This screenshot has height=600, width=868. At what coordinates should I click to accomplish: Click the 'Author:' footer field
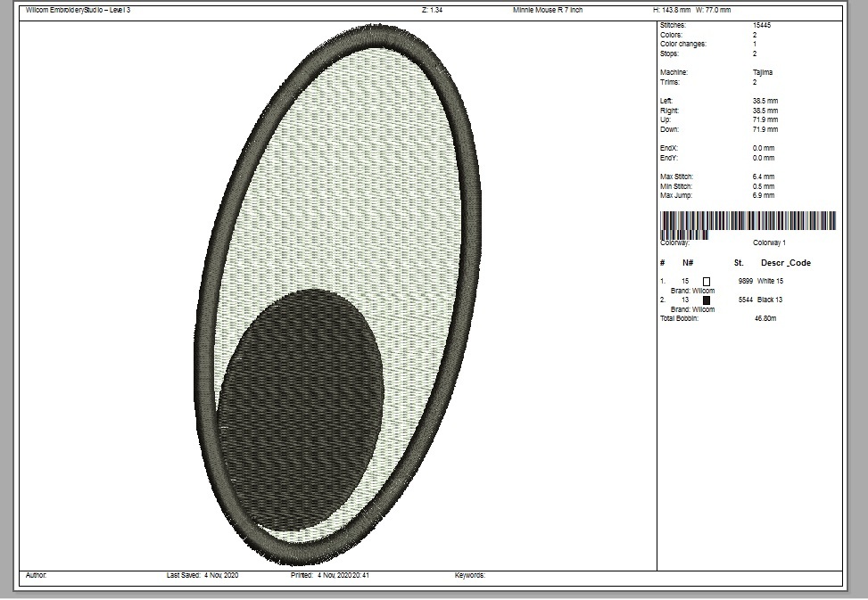36,576
